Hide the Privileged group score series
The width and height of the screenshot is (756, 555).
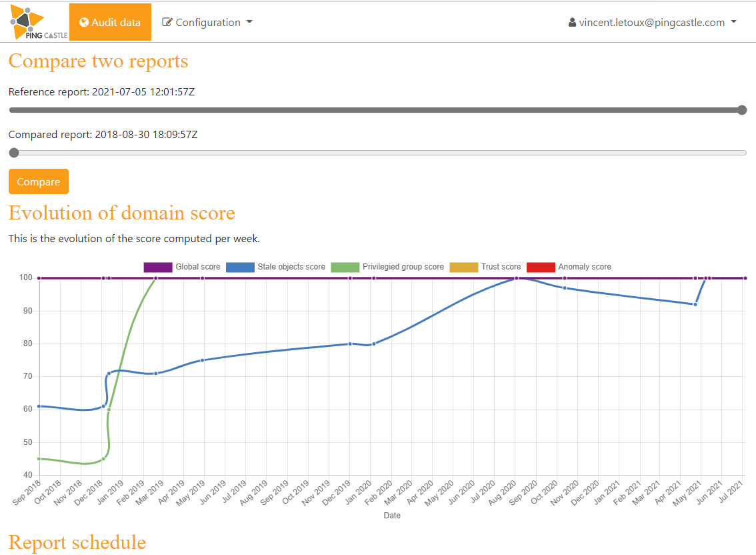click(x=403, y=267)
